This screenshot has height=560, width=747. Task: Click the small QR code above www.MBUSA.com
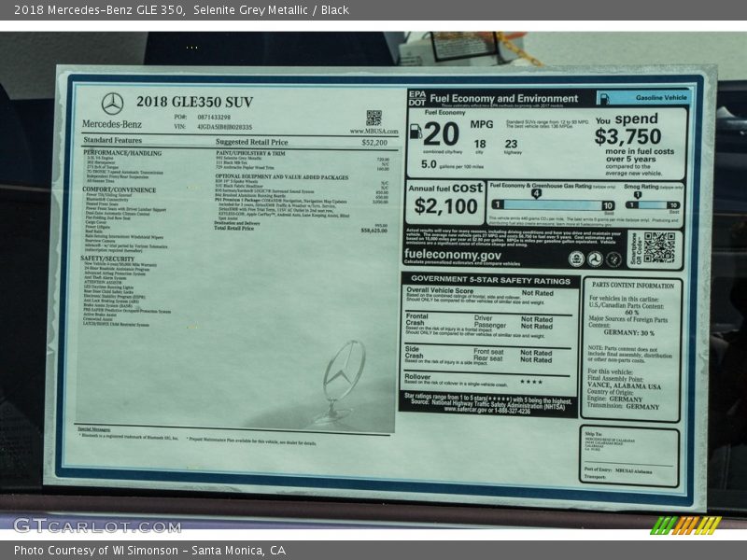374,119
